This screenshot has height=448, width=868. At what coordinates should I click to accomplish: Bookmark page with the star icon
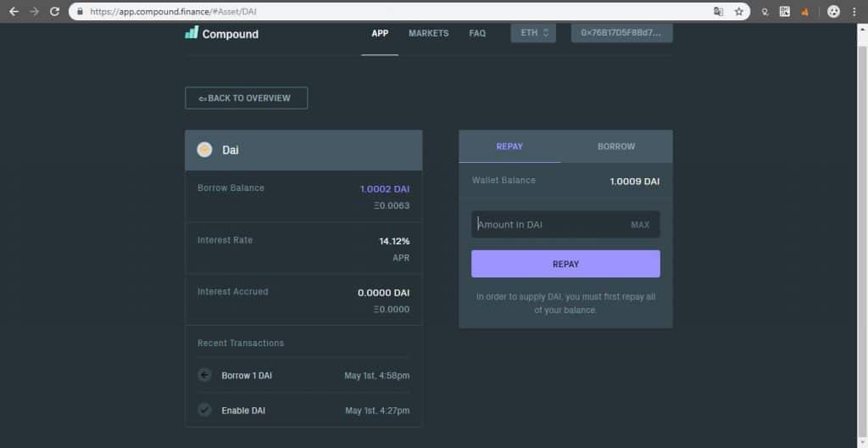click(x=738, y=11)
